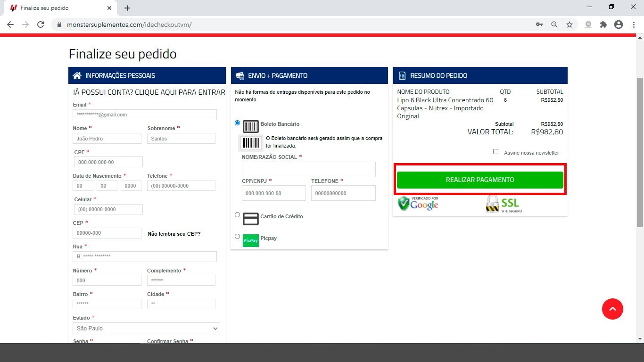Click the birth date day field

pos(83,186)
